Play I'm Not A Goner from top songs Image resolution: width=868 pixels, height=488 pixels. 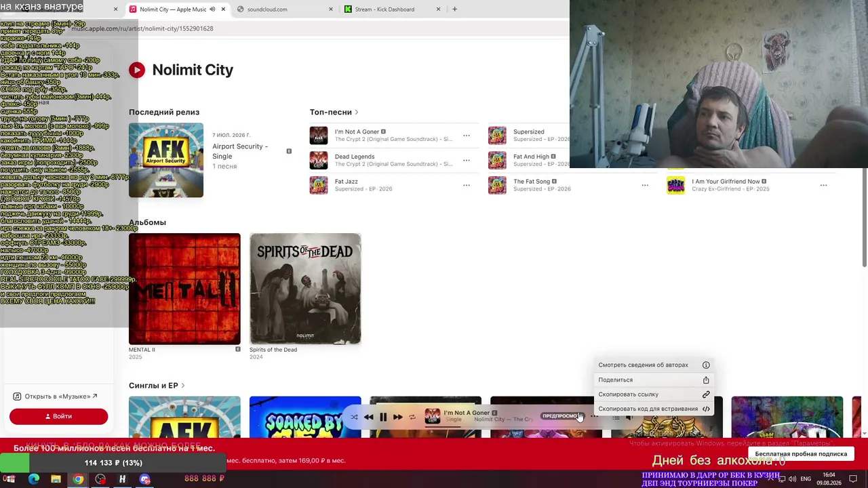(319, 136)
